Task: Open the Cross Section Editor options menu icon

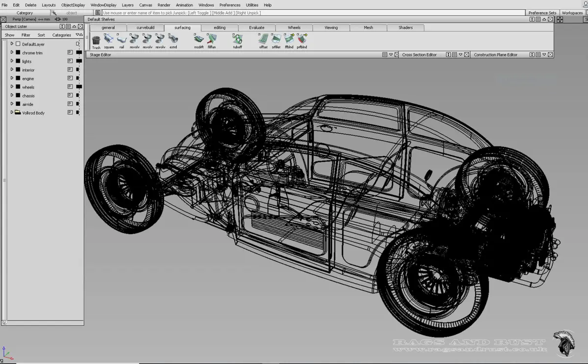Action: pyautogui.click(x=454, y=55)
